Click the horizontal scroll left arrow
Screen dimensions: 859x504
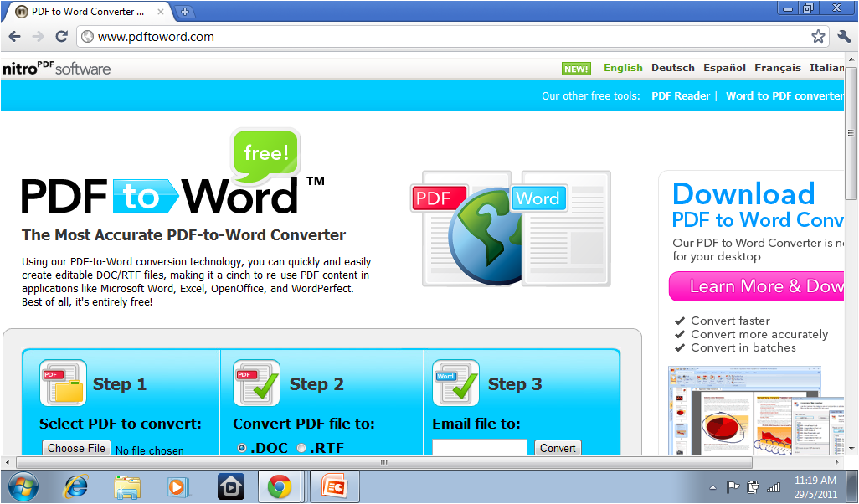point(8,462)
